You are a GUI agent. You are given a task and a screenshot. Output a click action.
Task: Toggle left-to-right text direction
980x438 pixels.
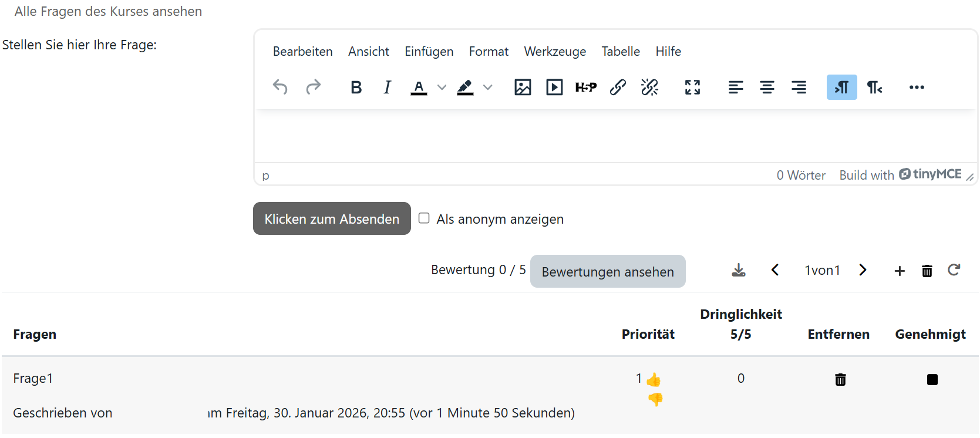pos(841,87)
